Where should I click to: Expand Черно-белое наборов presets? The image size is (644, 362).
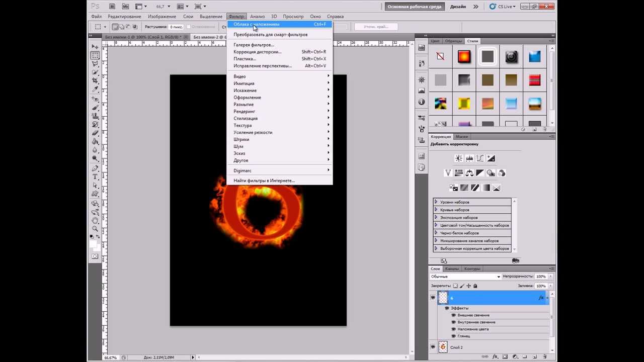click(436, 233)
